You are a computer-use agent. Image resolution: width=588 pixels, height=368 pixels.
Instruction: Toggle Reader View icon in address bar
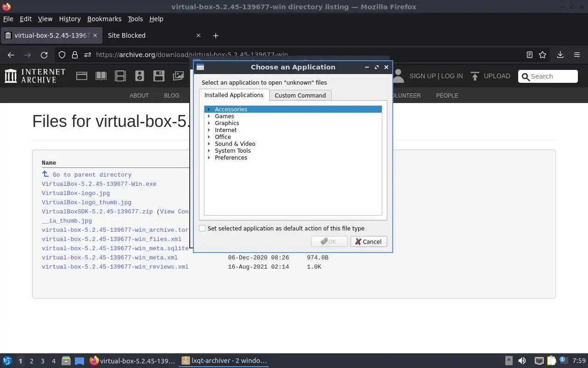point(530,55)
